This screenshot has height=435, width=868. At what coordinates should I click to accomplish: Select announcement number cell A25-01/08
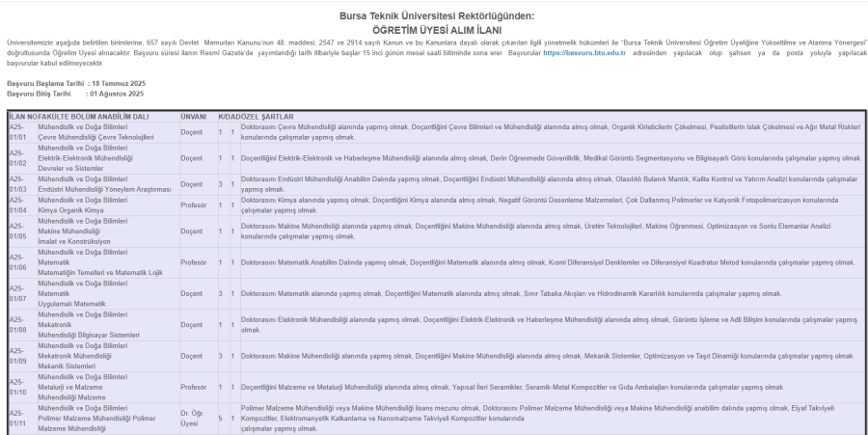coord(23,325)
